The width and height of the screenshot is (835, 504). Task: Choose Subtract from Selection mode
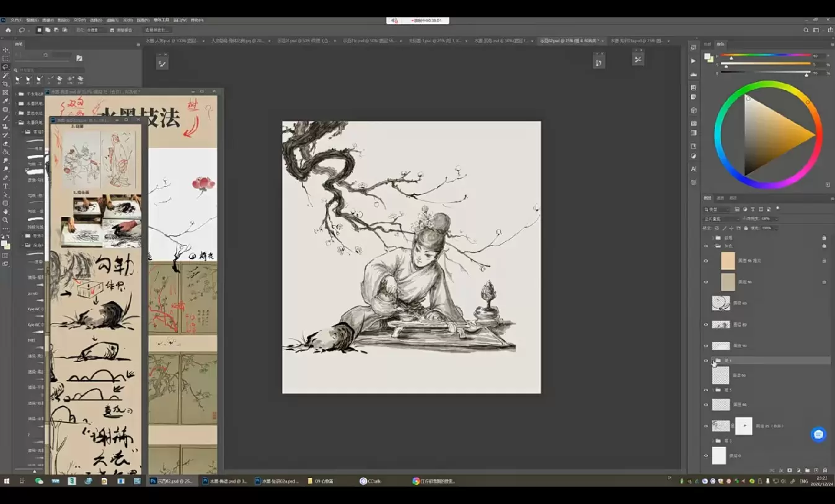pyautogui.click(x=56, y=30)
